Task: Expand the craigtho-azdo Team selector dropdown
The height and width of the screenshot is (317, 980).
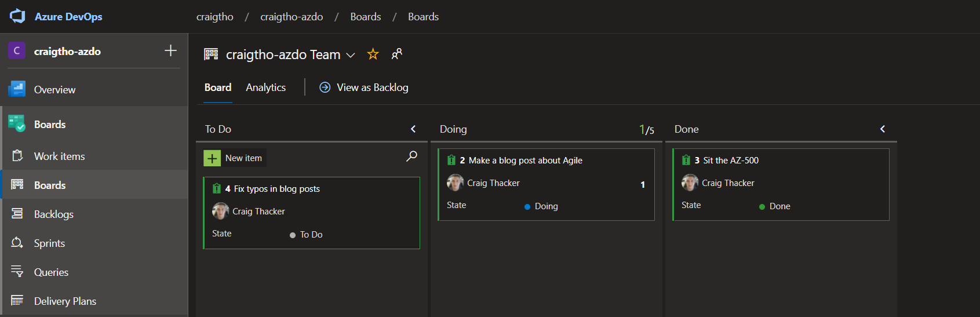Action: (x=350, y=55)
